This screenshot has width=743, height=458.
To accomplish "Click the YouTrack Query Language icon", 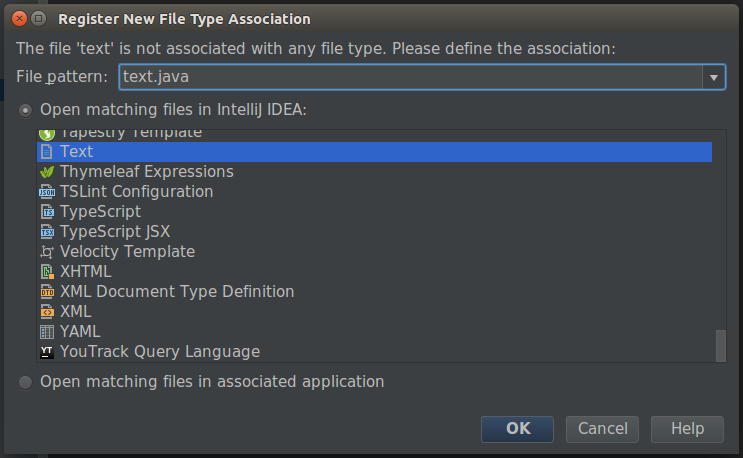I will click(x=46, y=352).
